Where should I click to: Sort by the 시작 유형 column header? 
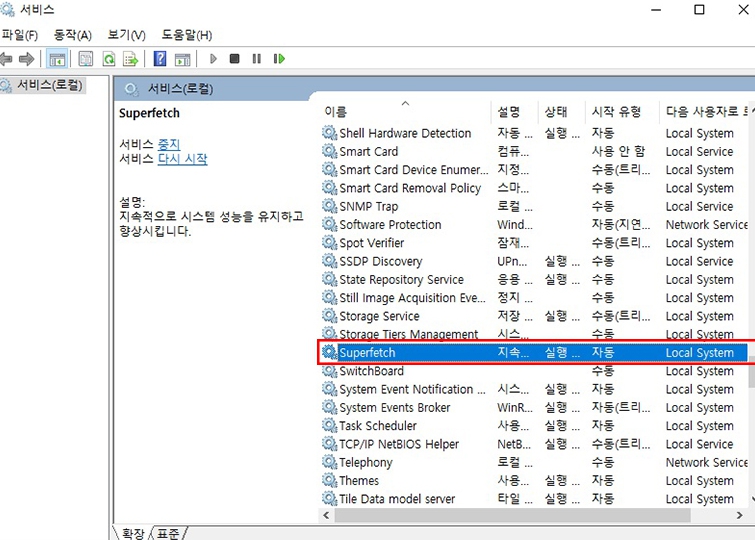click(x=616, y=112)
